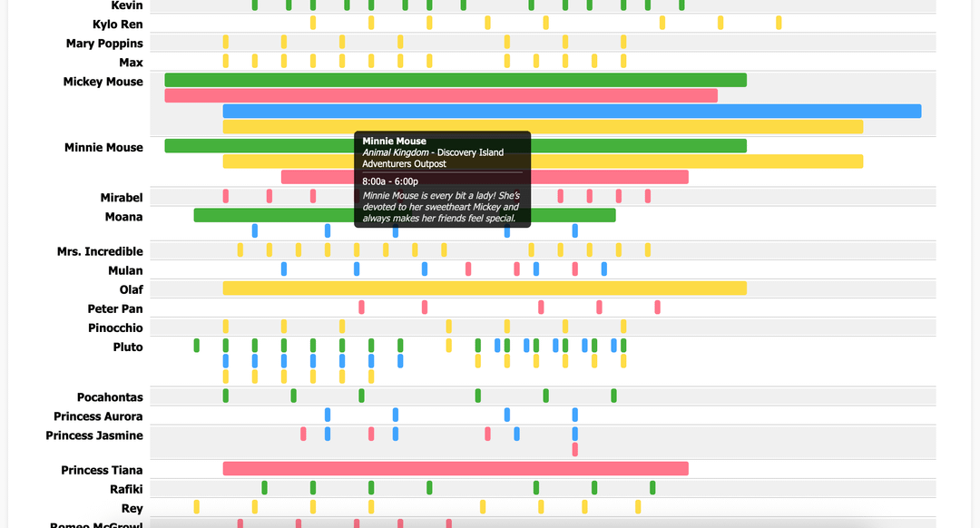The width and height of the screenshot is (980, 528).
Task: Click the tooltip time 8:00a - 6:00p
Action: pyautogui.click(x=390, y=181)
